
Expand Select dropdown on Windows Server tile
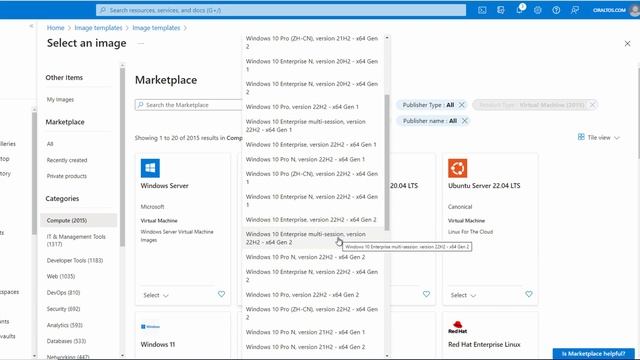pyautogui.click(x=156, y=295)
